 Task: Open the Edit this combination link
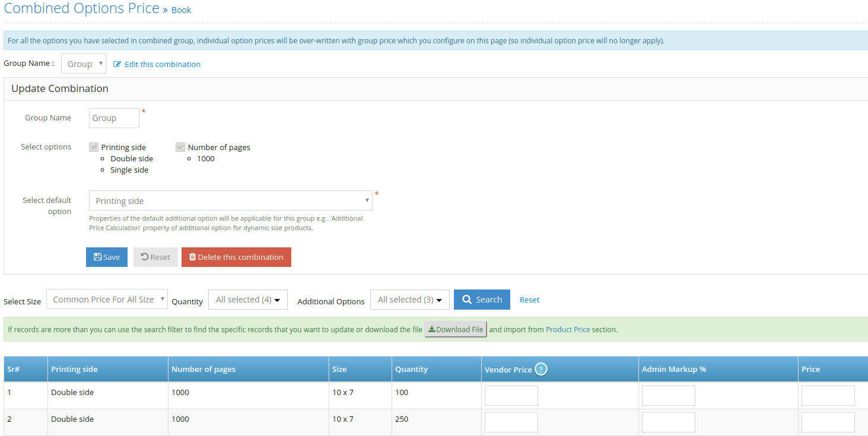tap(163, 64)
